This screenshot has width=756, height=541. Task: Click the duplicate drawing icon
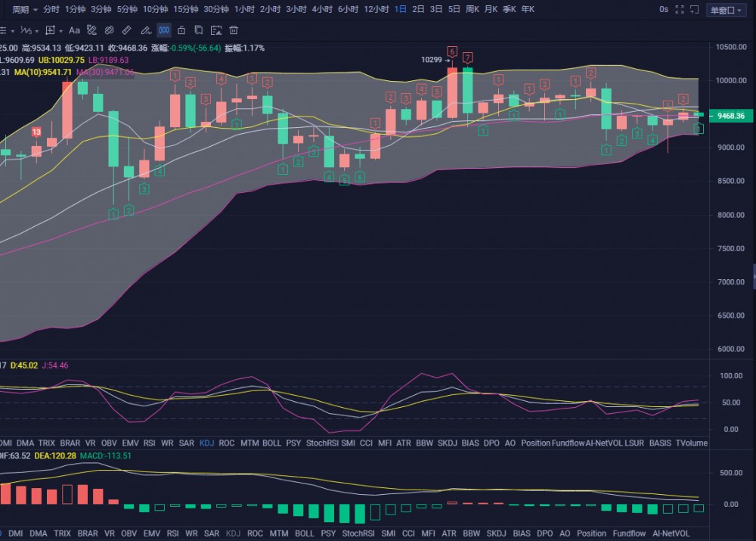pos(198,30)
